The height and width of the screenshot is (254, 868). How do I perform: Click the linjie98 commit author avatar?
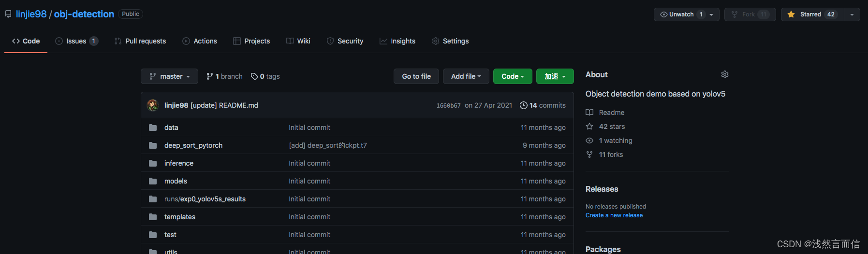pos(153,105)
